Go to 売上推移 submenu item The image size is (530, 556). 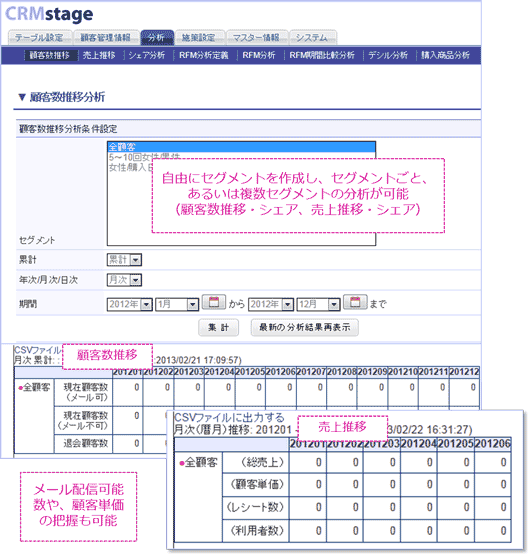pos(99,55)
